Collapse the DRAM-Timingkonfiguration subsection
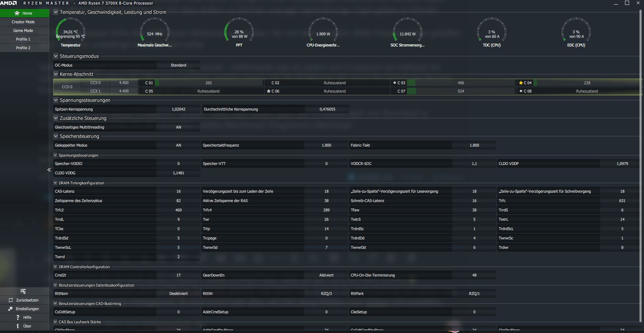 coord(55,183)
